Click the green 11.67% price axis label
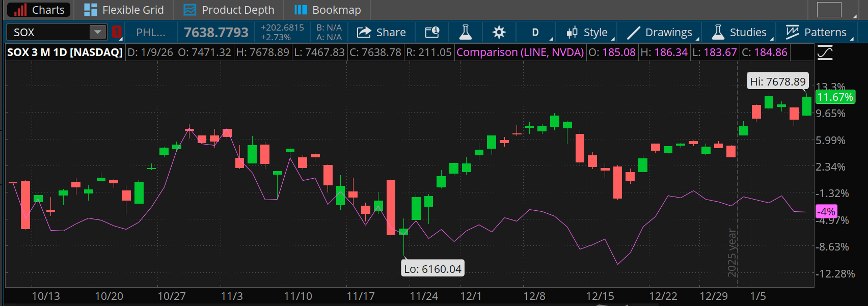Viewport: 868px width, 306px height. 835,97
